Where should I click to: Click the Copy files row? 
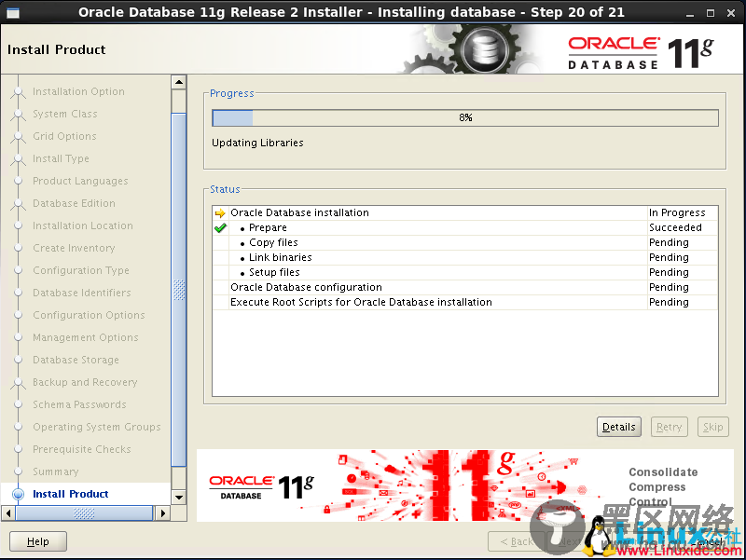pyautogui.click(x=464, y=242)
